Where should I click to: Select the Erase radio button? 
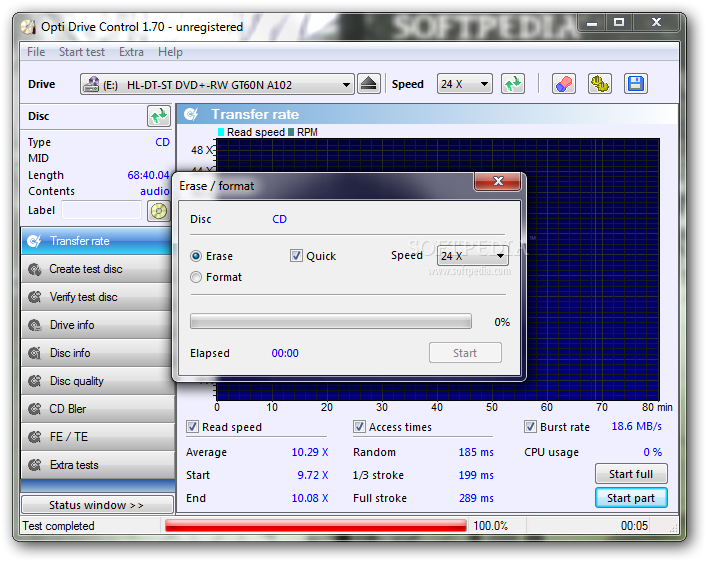pos(196,256)
